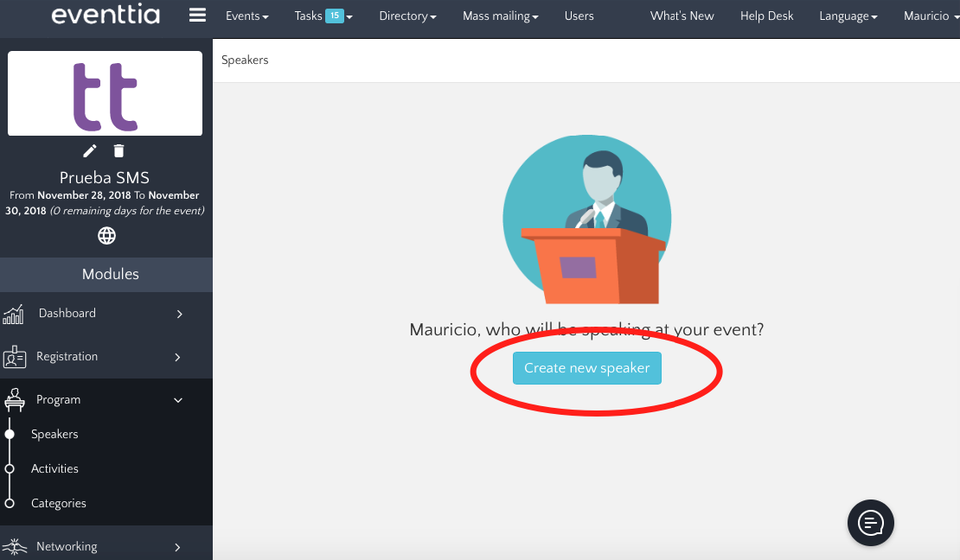Click the globe website icon
The width and height of the screenshot is (960, 560).
[106, 236]
